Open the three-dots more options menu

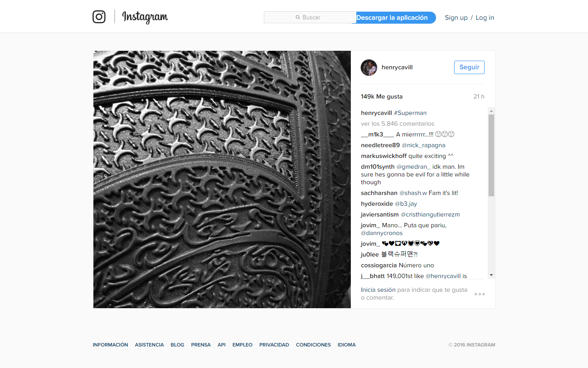pyautogui.click(x=480, y=294)
